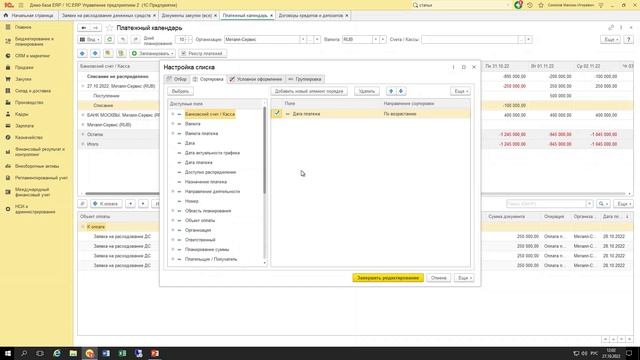Open the Вид dropdown in calendar toolbar

coord(89,40)
